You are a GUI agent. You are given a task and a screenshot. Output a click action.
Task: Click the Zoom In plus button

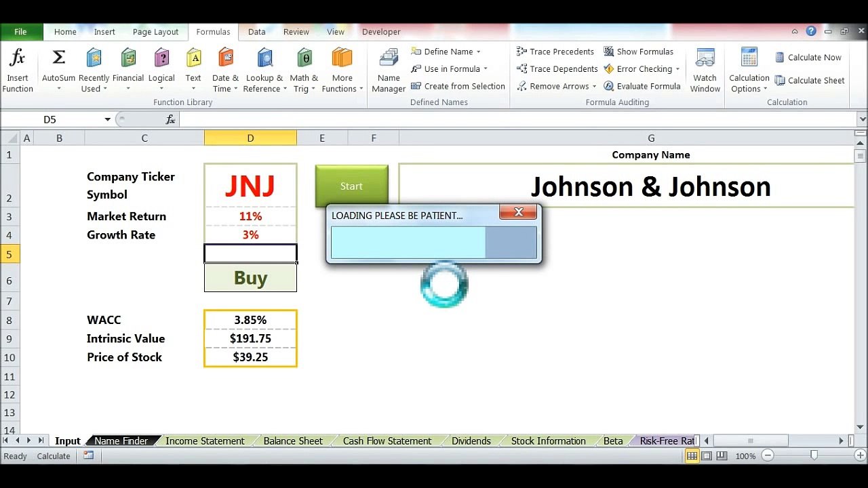click(861, 456)
